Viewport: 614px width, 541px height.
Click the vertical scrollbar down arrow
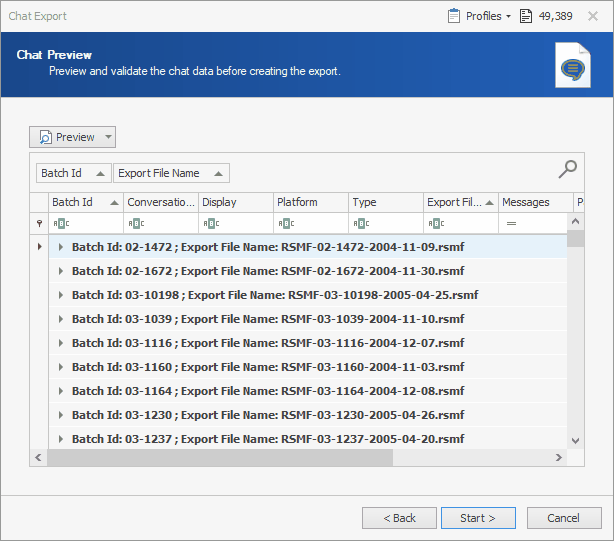click(x=575, y=440)
